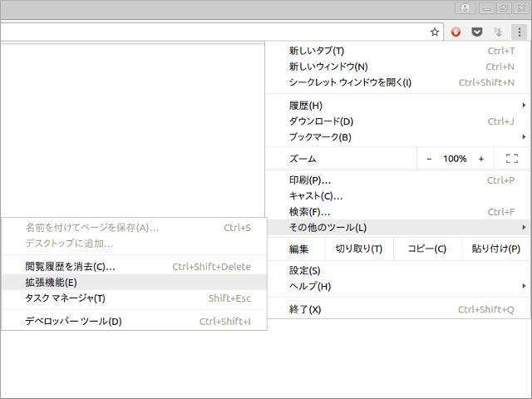Image resolution: width=532 pixels, height=399 pixels.
Task: Click the fullscreen icon in zoom row
Action: point(511,159)
